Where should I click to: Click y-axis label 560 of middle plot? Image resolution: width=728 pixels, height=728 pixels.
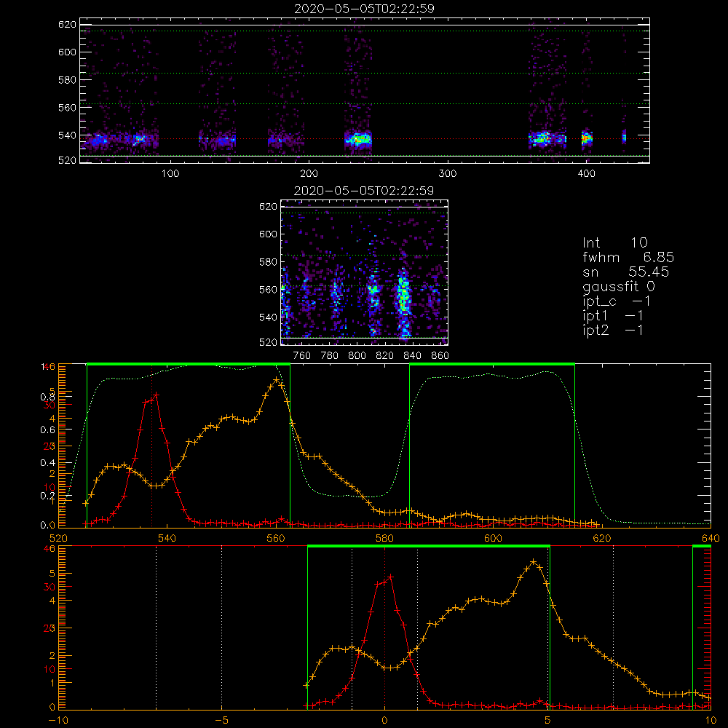[268, 290]
